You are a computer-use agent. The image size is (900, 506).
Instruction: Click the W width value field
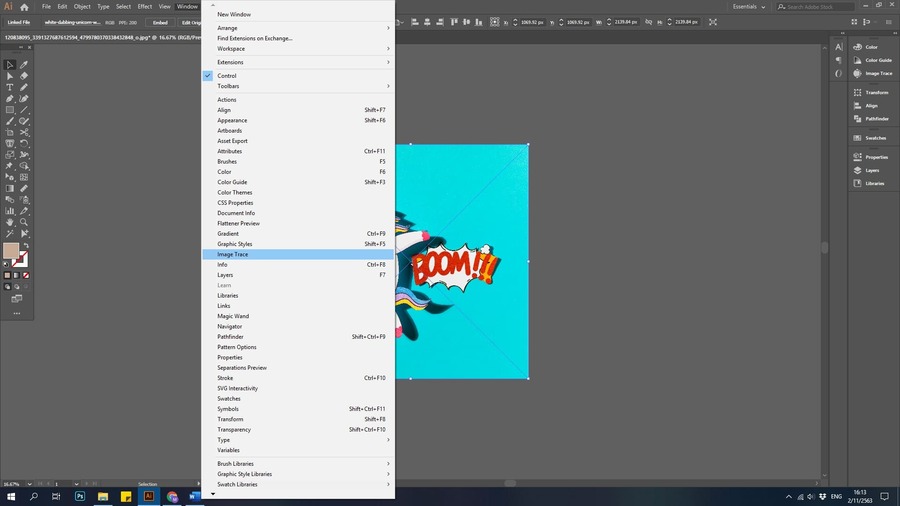(626, 22)
